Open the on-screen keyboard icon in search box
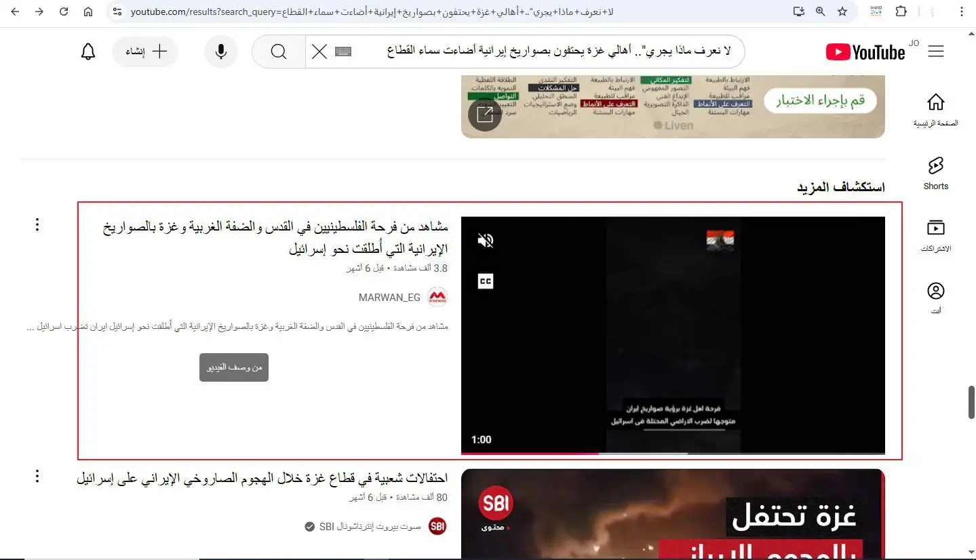The image size is (976, 560). click(x=343, y=52)
